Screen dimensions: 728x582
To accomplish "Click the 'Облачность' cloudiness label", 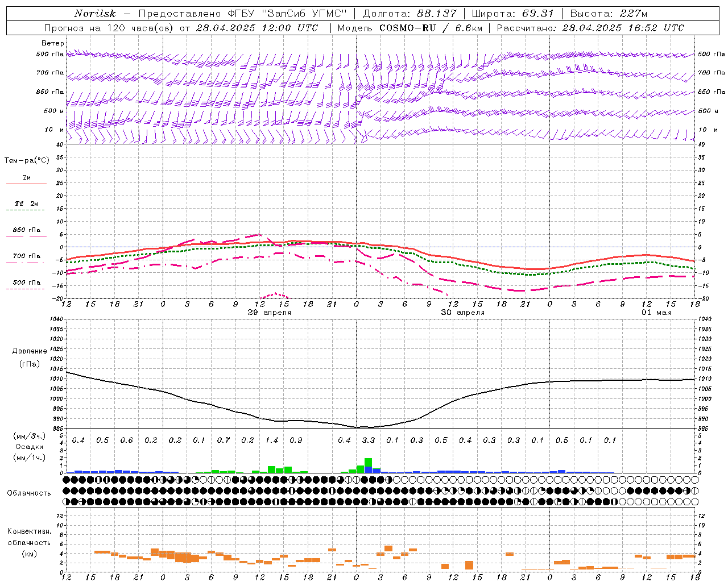I will point(29,493).
